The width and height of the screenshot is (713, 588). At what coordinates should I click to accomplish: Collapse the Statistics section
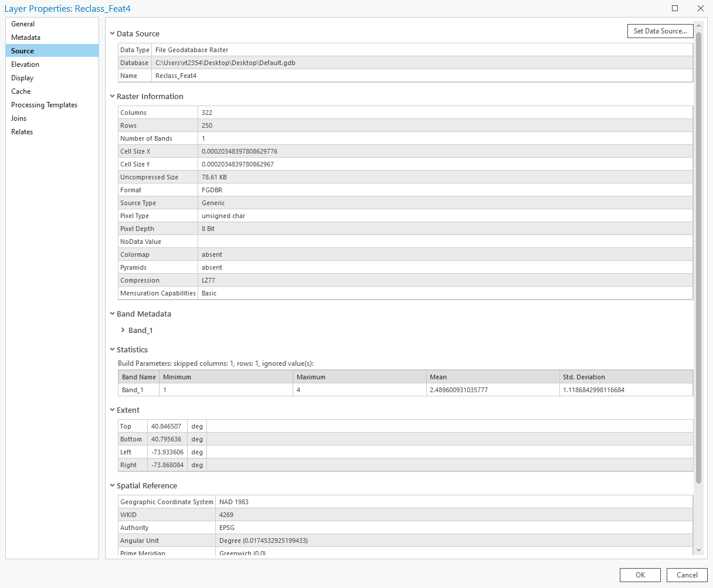click(112, 349)
